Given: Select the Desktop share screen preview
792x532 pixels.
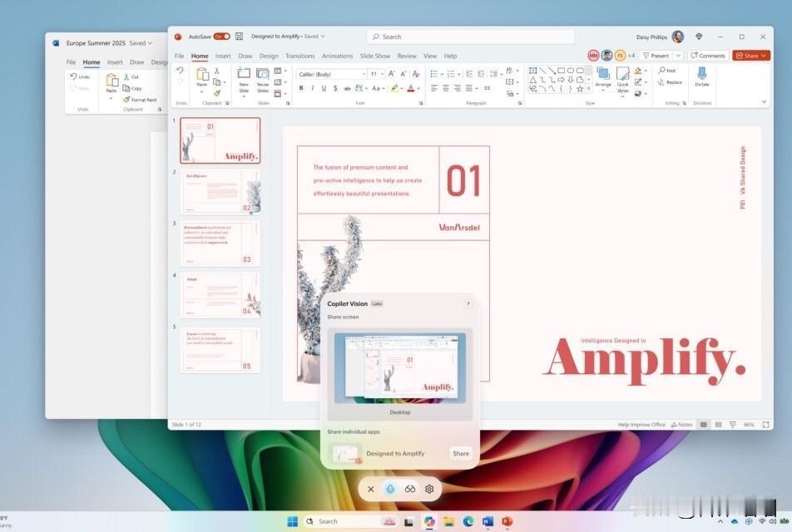Looking at the screenshot, I should [400, 373].
